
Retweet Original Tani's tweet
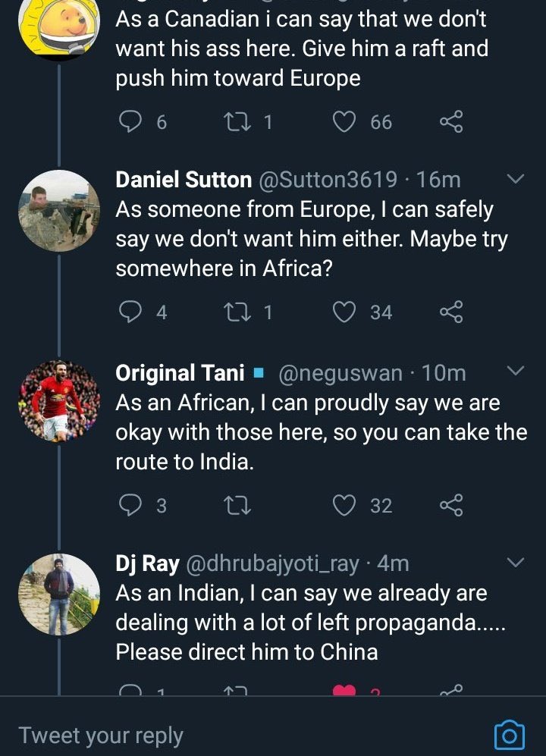click(238, 505)
